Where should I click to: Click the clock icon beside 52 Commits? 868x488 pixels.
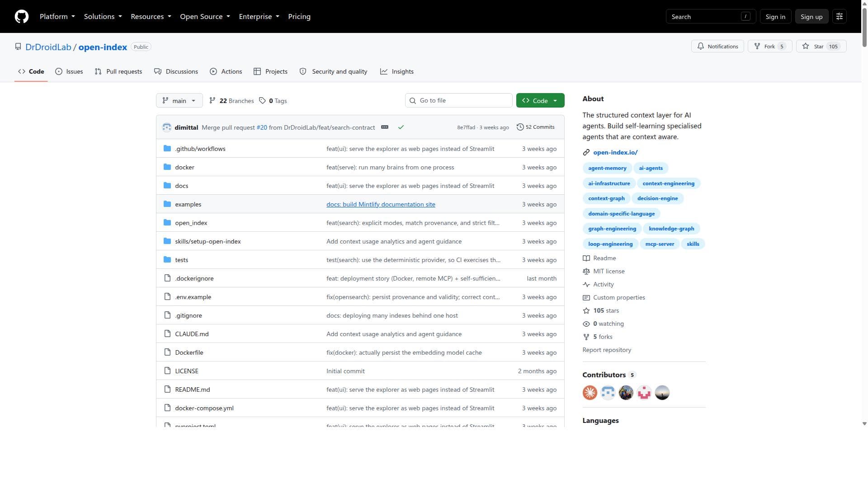click(x=520, y=127)
